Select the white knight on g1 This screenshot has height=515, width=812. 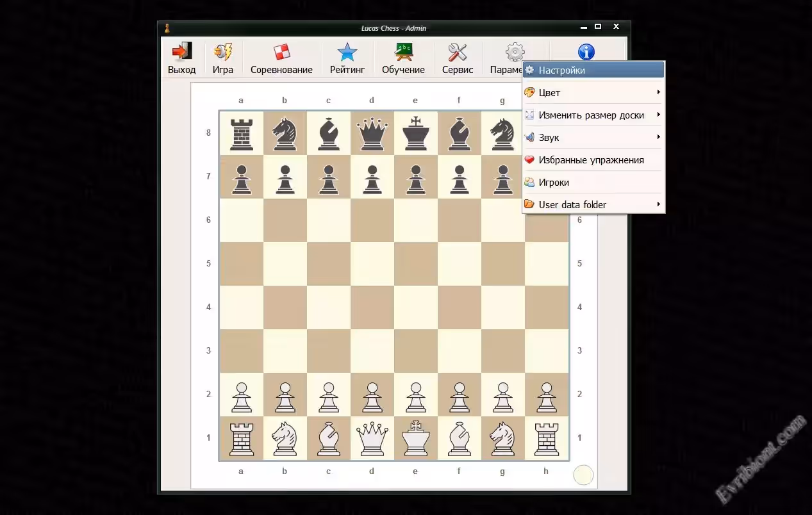[x=502, y=438]
